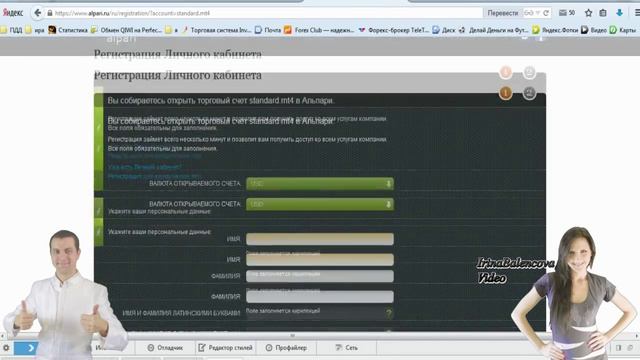Open the Форекс-брокер TeleT... bookmark
Viewport: 640px width, 360px height.
393,30
